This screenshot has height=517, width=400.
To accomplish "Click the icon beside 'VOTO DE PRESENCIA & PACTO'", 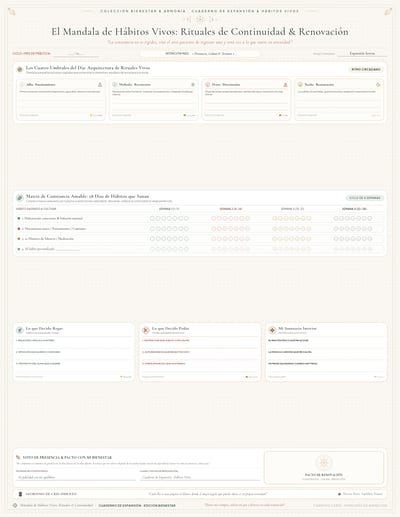I will pyautogui.click(x=18, y=457).
